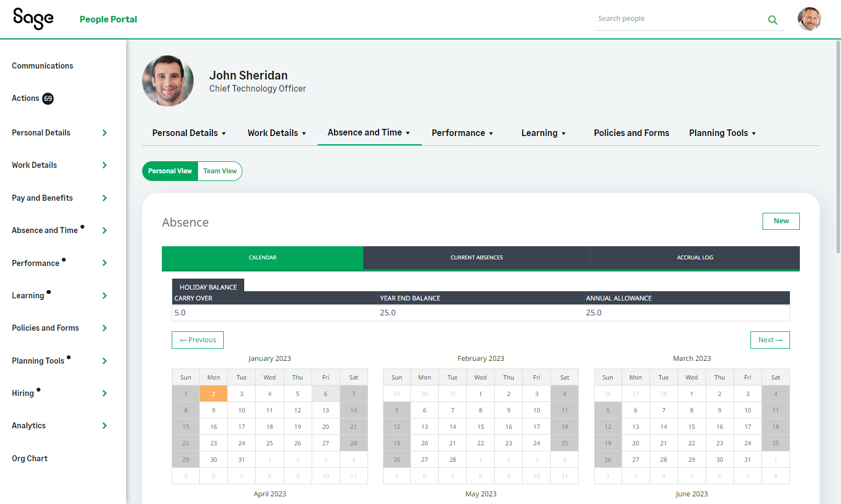Go to Previous calendar months
841x504 pixels.
click(x=197, y=340)
